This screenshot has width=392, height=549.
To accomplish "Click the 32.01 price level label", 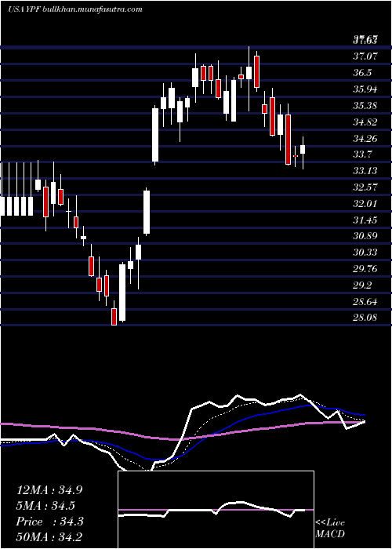I will 365,204.
